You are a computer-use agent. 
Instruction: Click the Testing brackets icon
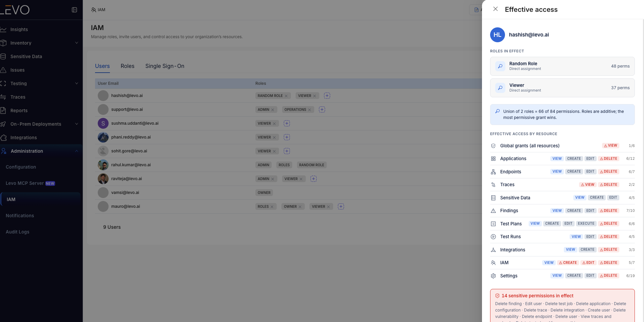3,83
